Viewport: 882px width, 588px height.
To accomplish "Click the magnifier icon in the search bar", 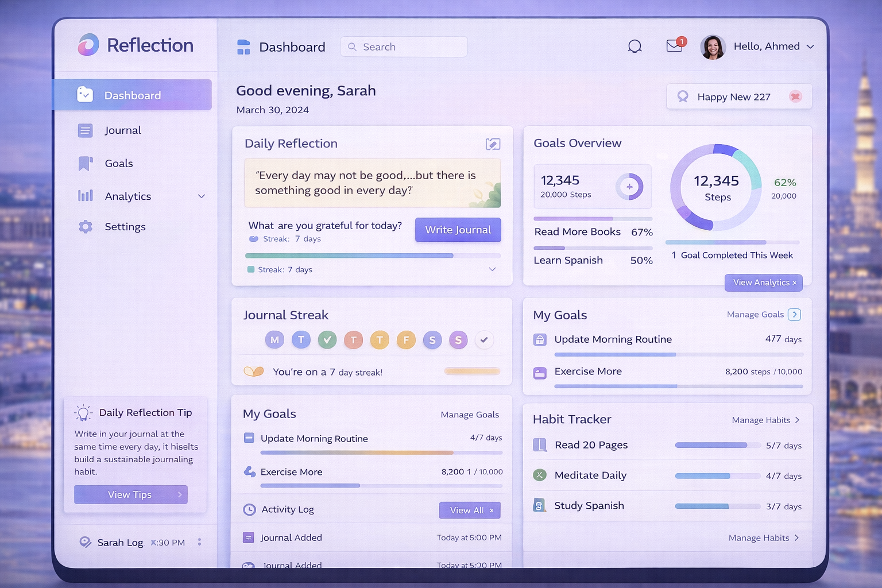I will point(352,47).
